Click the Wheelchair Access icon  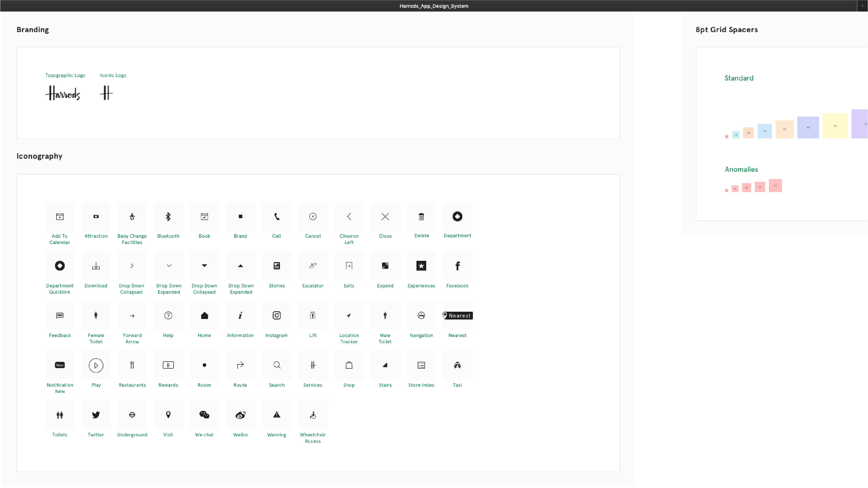312,415
